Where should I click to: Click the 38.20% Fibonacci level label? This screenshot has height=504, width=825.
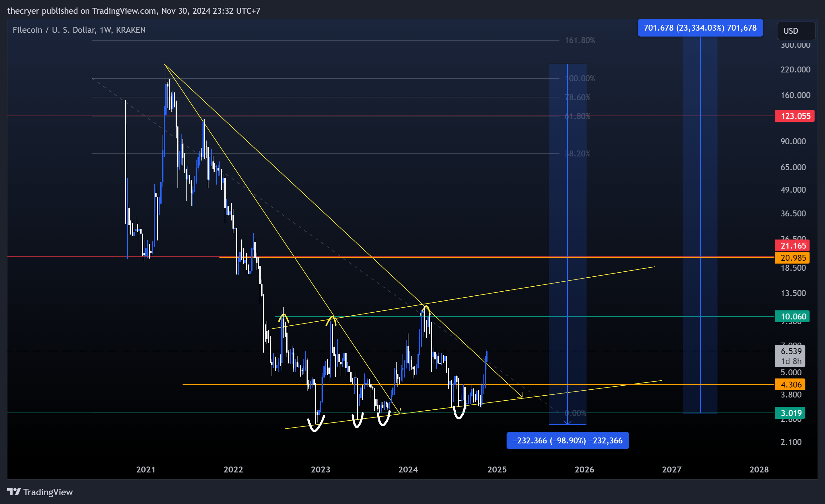point(577,154)
